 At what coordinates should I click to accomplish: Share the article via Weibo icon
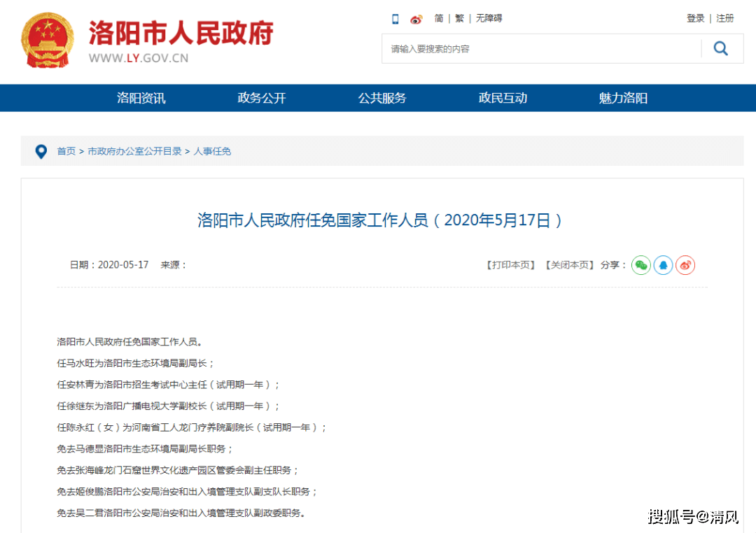coord(685,265)
